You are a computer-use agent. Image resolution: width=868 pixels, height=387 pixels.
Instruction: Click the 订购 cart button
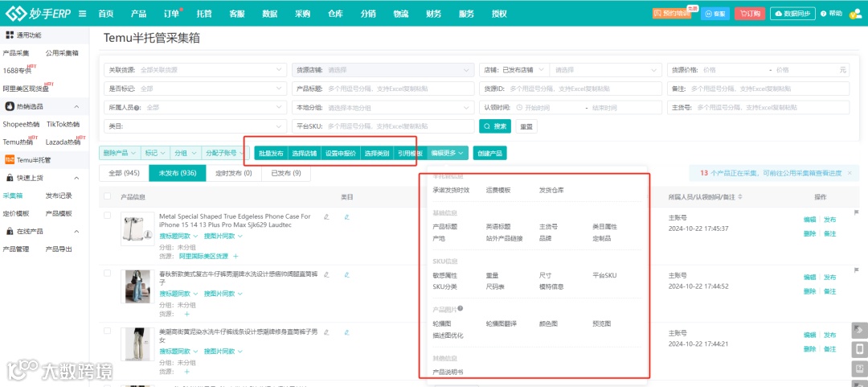(x=750, y=14)
